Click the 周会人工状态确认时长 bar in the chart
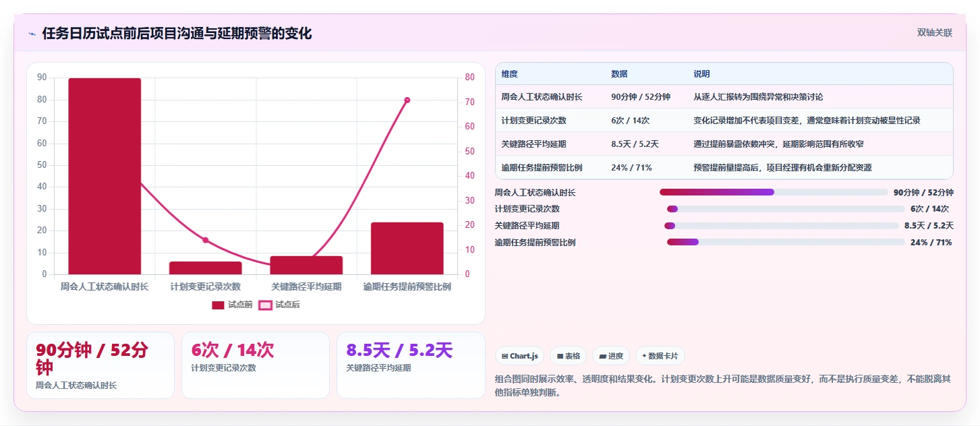Viewport: 980px width, 426px height. [x=105, y=176]
